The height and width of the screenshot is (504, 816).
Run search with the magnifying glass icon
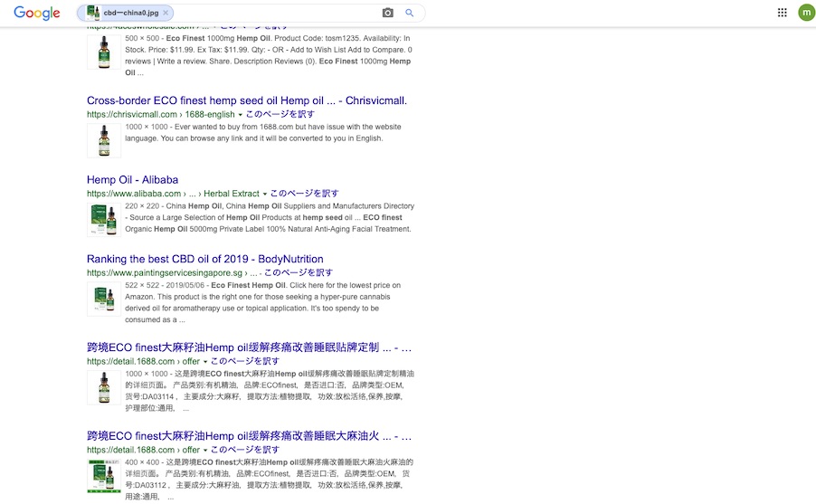tap(410, 13)
